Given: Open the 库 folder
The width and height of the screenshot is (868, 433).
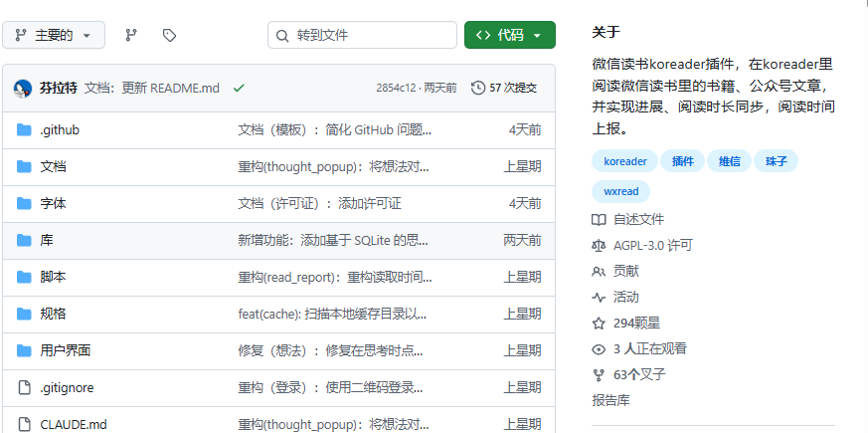Looking at the screenshot, I should (47, 240).
